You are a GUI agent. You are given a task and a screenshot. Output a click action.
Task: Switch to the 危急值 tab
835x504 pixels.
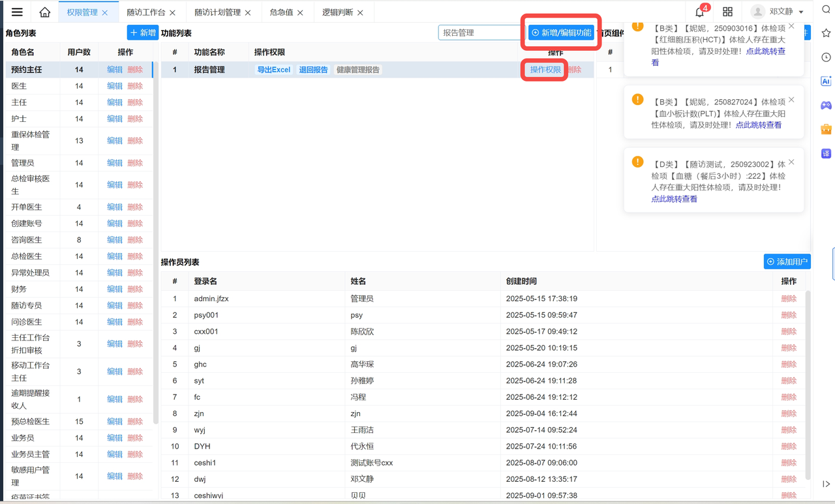pos(281,12)
